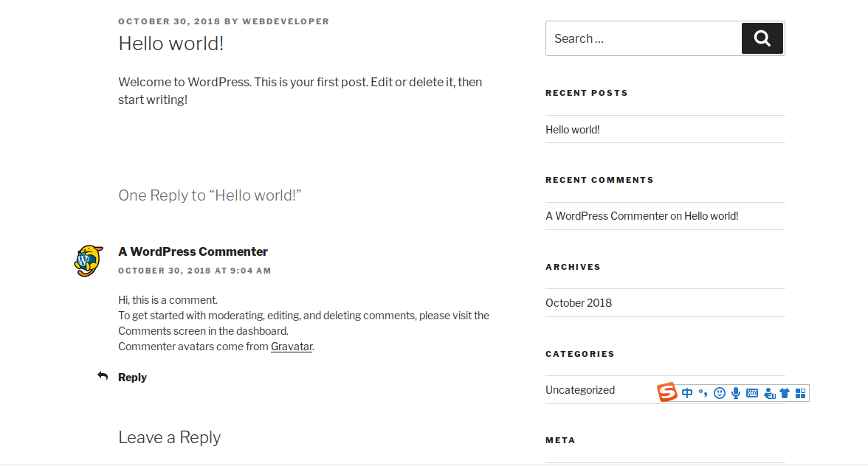Click the reply arrow icon
The image size is (868, 466).
[103, 376]
